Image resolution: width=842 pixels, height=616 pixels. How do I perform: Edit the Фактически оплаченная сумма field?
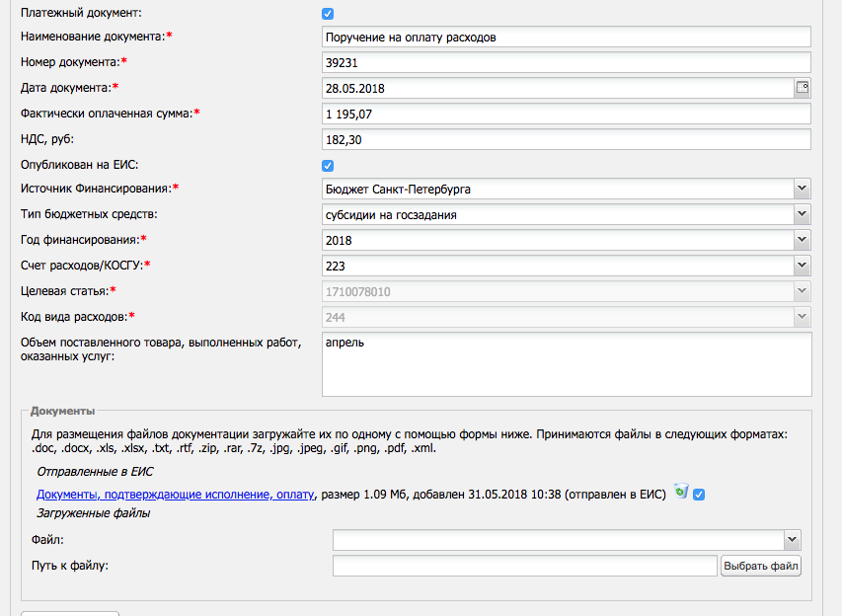coord(567,114)
